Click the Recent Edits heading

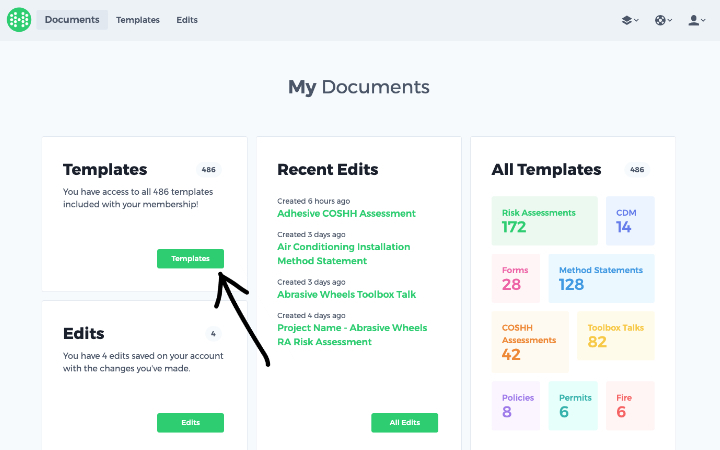(x=328, y=169)
